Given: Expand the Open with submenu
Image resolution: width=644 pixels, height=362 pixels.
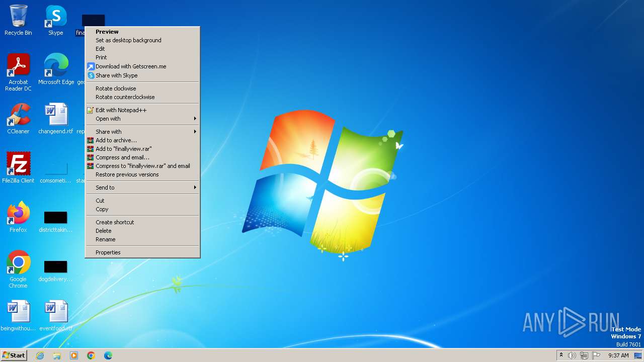Looking at the screenshot, I should 142,119.
